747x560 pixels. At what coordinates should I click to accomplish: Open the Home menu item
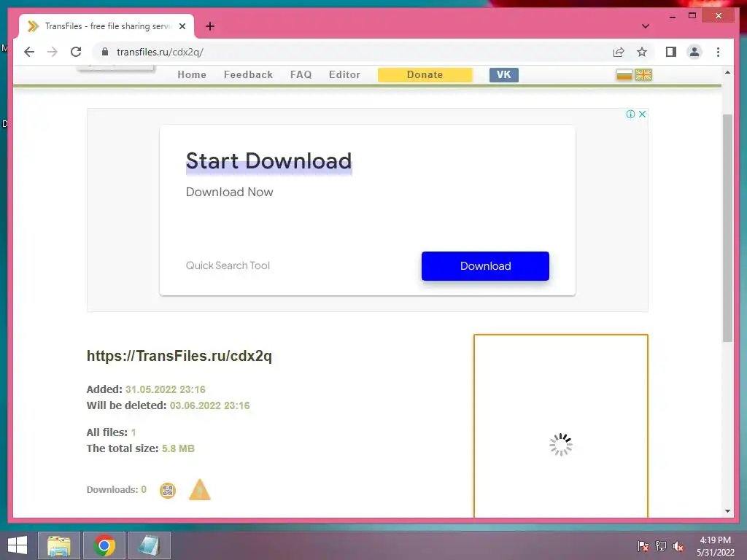click(x=192, y=75)
